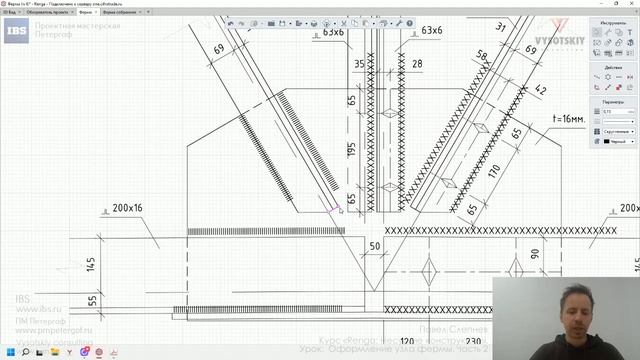Open the PDF reader taskbar icon
The image size is (640, 360).
114,352
